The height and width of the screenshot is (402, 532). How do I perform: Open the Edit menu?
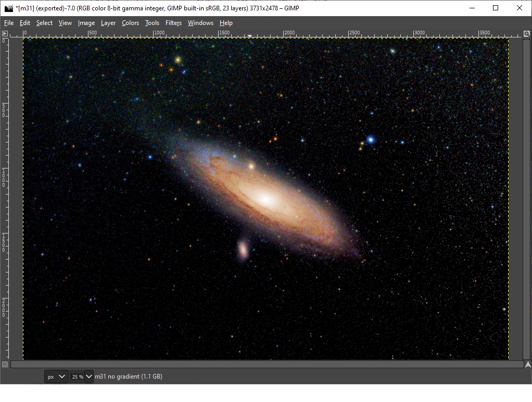point(25,23)
